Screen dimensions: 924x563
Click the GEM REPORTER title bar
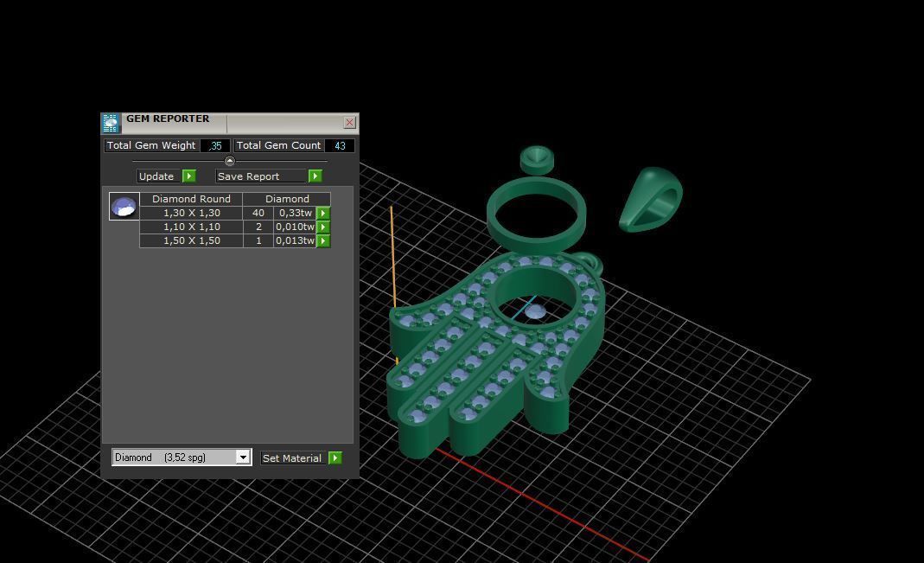point(230,123)
